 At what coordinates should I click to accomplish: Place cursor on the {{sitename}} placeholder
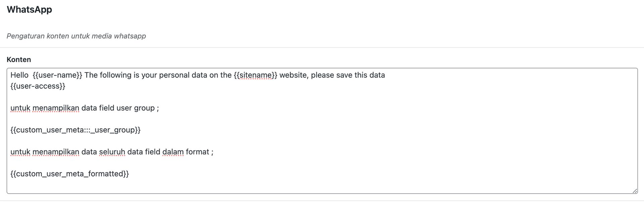coord(255,75)
